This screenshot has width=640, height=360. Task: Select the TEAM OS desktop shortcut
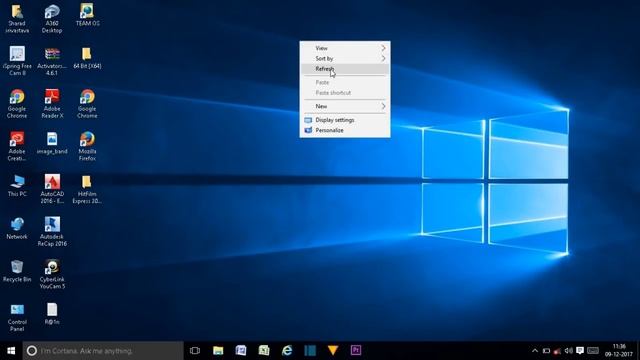(87, 15)
